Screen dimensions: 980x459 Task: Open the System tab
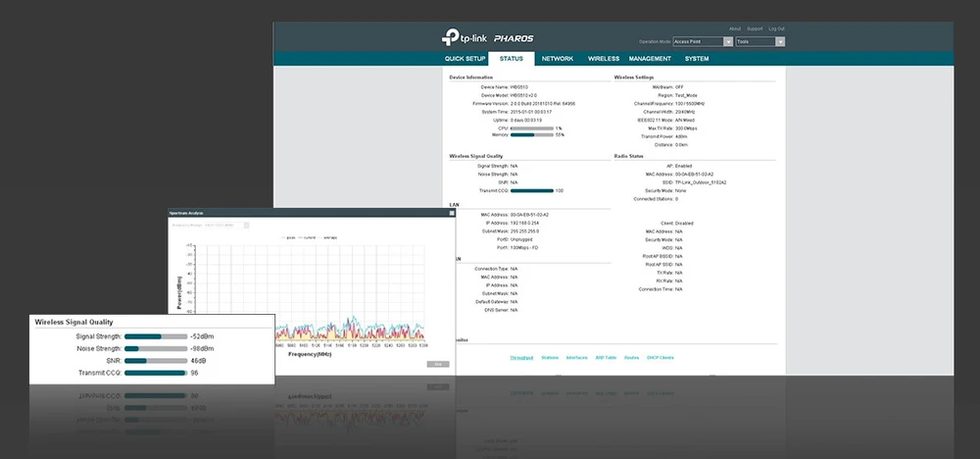pyautogui.click(x=697, y=59)
